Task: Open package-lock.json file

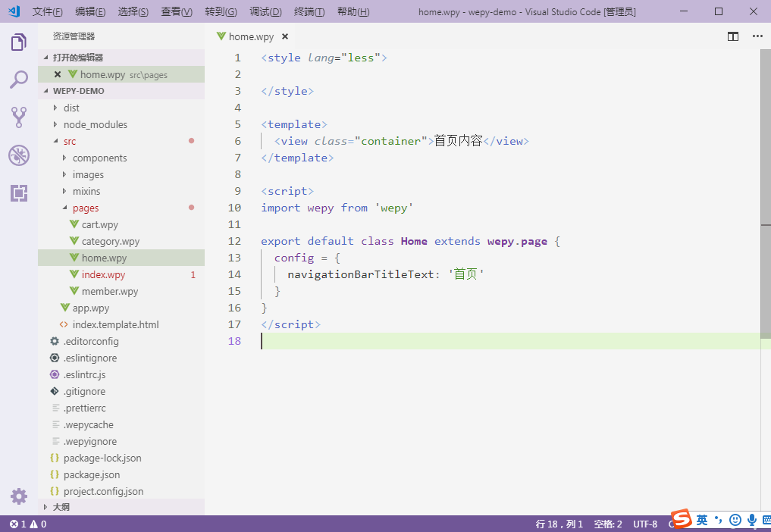Action: tap(121, 458)
